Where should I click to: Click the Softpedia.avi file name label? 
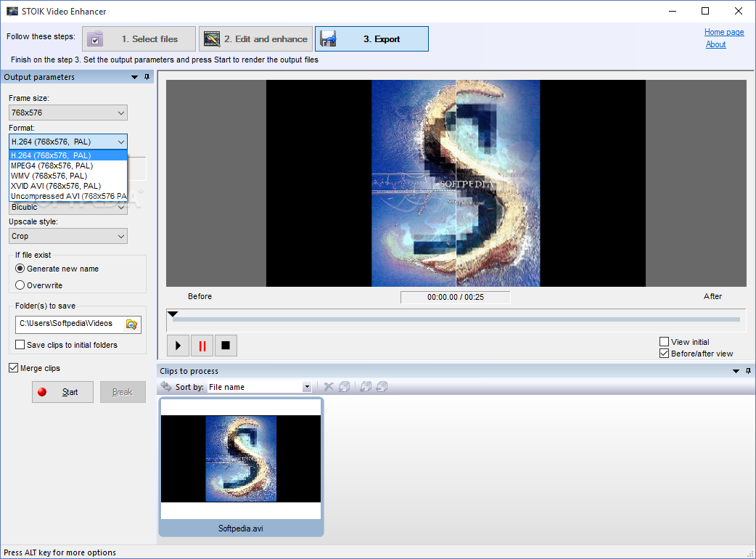pos(241,529)
